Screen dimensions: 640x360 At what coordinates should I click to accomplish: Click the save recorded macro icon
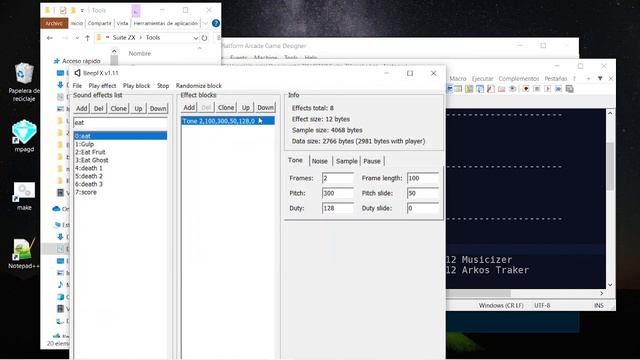pyautogui.click(x=569, y=89)
